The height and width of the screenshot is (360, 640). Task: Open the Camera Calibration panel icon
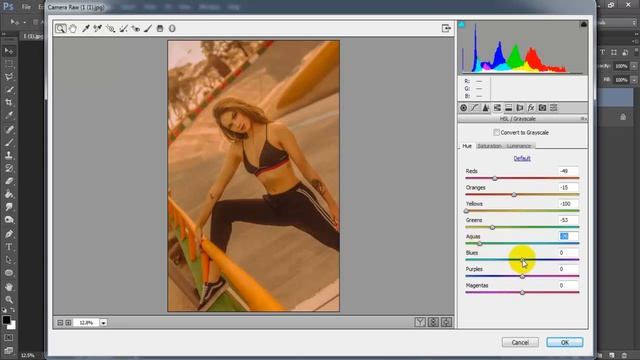click(542, 108)
